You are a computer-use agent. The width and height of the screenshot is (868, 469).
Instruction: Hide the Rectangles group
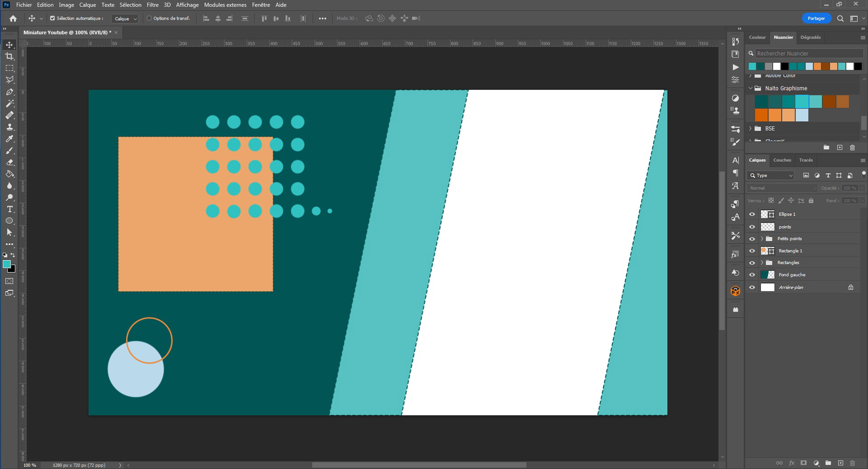pos(752,263)
